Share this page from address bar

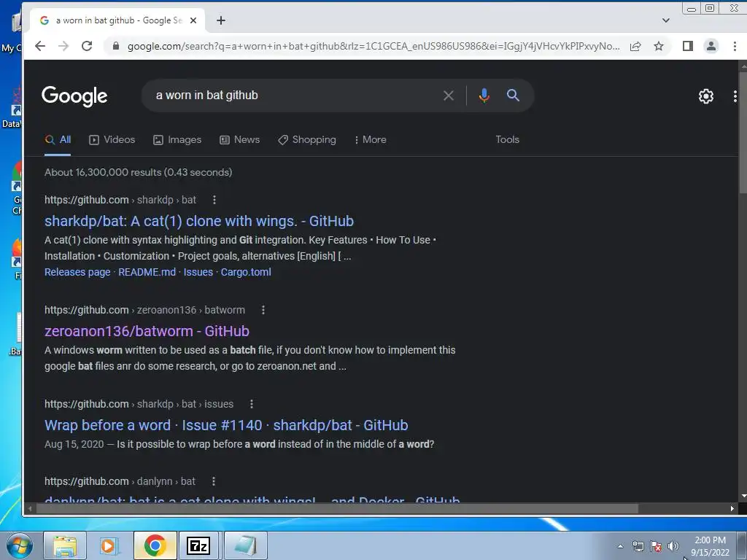pyautogui.click(x=635, y=46)
